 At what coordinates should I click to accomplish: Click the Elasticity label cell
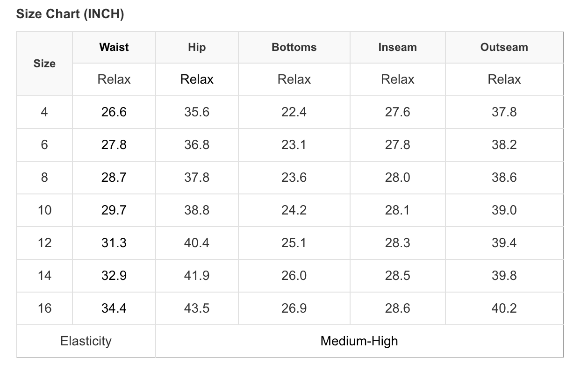pyautogui.click(x=86, y=341)
